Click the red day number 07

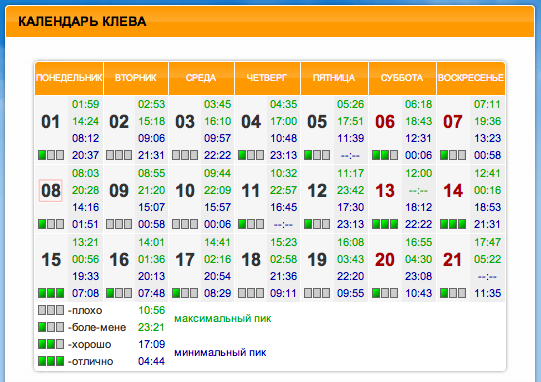pos(453,122)
